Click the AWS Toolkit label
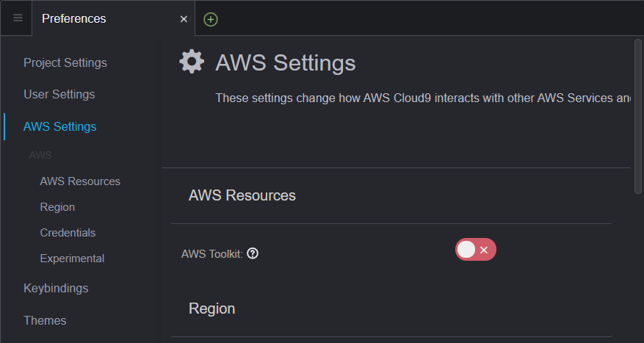 click(x=212, y=254)
